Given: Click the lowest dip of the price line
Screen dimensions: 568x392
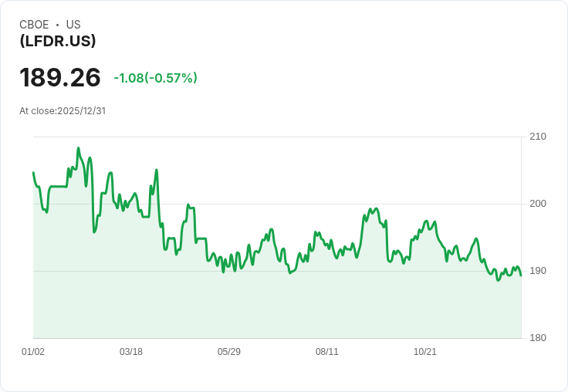Looking at the screenshot, I should 498,280.
